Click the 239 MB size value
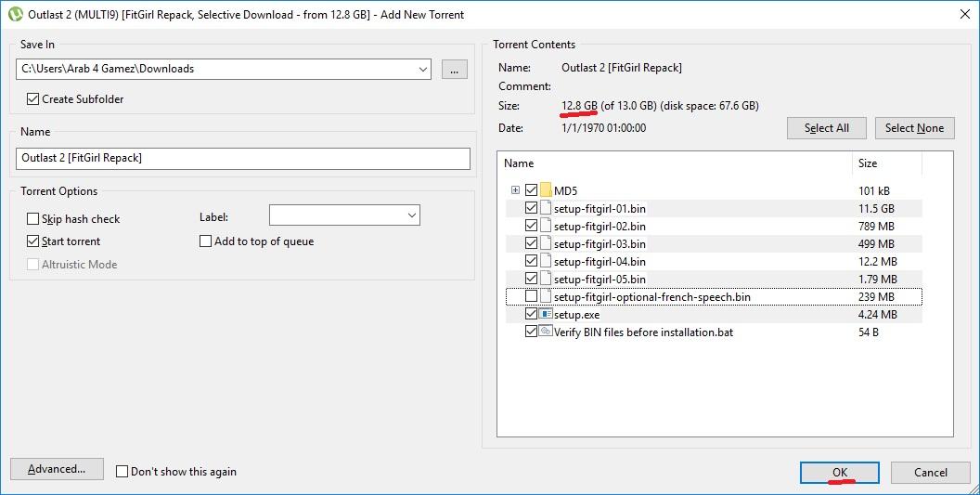Viewport: 980px width, 495px height. point(876,296)
